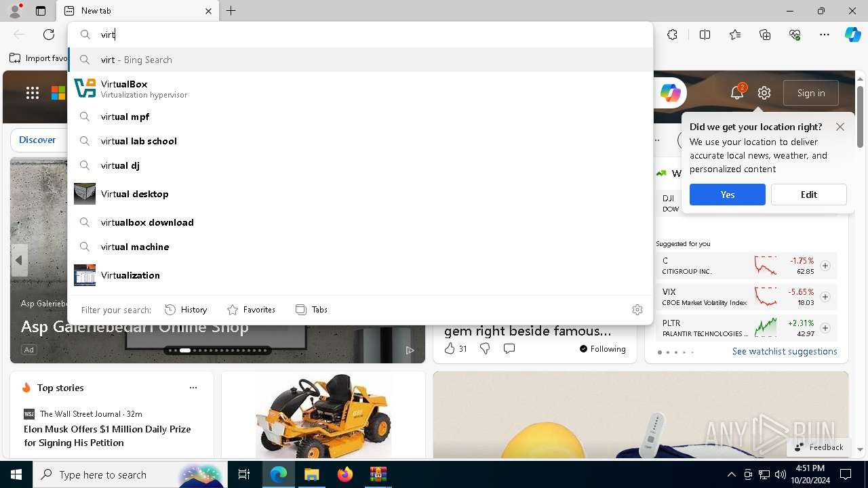Open the Action Center notifications
Viewport: 868px width, 488px height.
846,474
